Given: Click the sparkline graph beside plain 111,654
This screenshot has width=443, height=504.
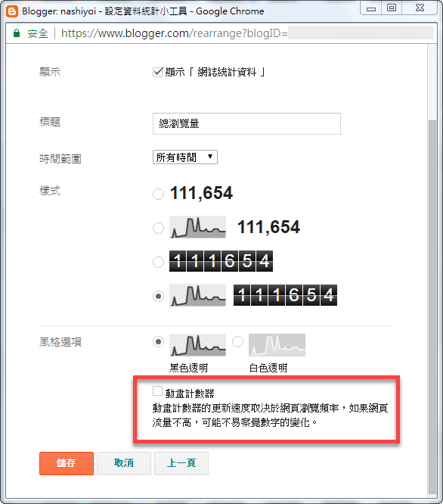Looking at the screenshot, I should tap(197, 227).
